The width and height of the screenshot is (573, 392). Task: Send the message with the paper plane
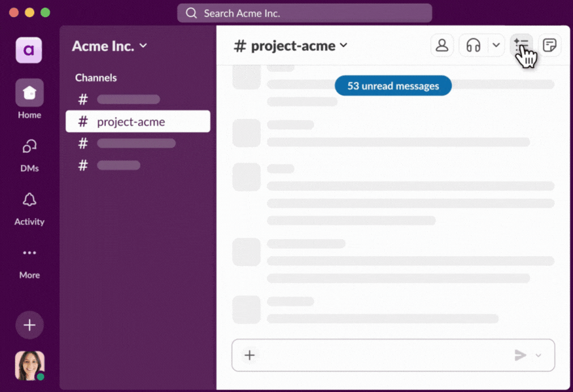click(x=520, y=355)
